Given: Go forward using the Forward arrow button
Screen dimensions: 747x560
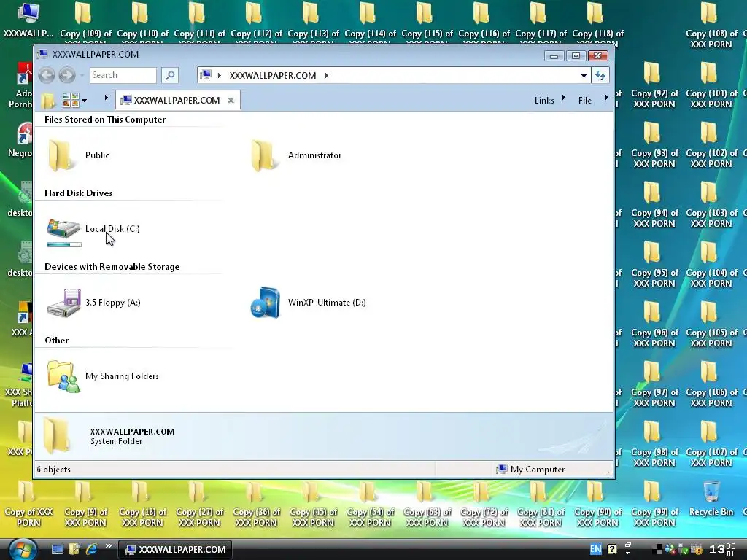Looking at the screenshot, I should (67, 75).
